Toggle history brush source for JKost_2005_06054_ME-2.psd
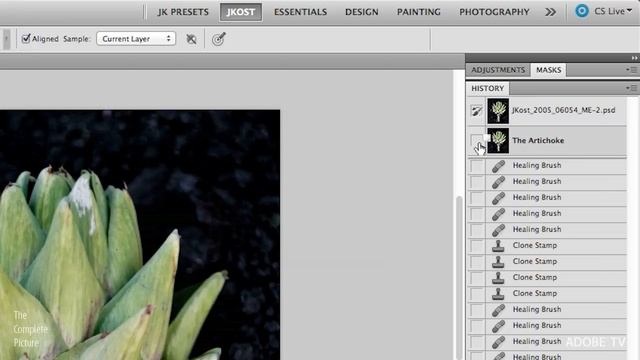This screenshot has height=360, width=640. point(476,111)
